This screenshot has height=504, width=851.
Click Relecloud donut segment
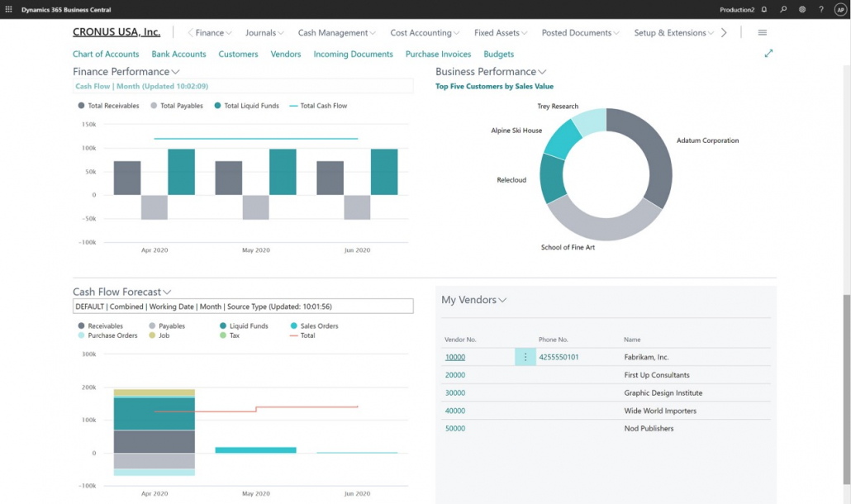pyautogui.click(x=551, y=179)
